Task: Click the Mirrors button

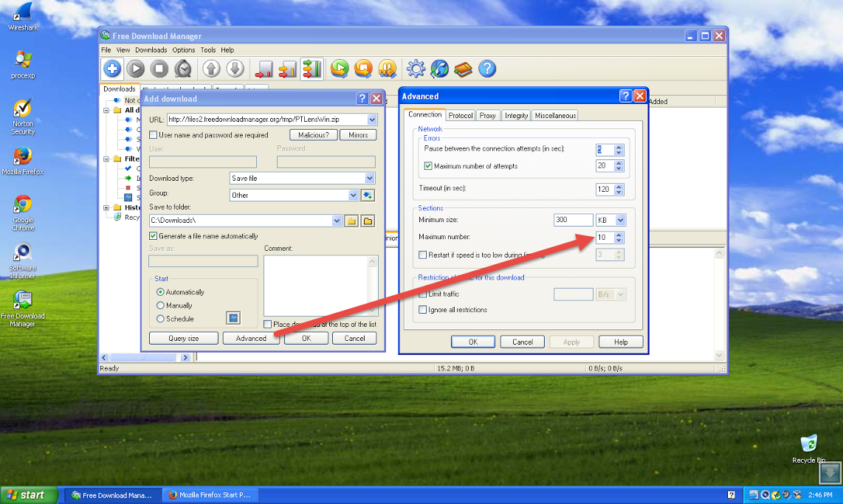Action: point(358,135)
